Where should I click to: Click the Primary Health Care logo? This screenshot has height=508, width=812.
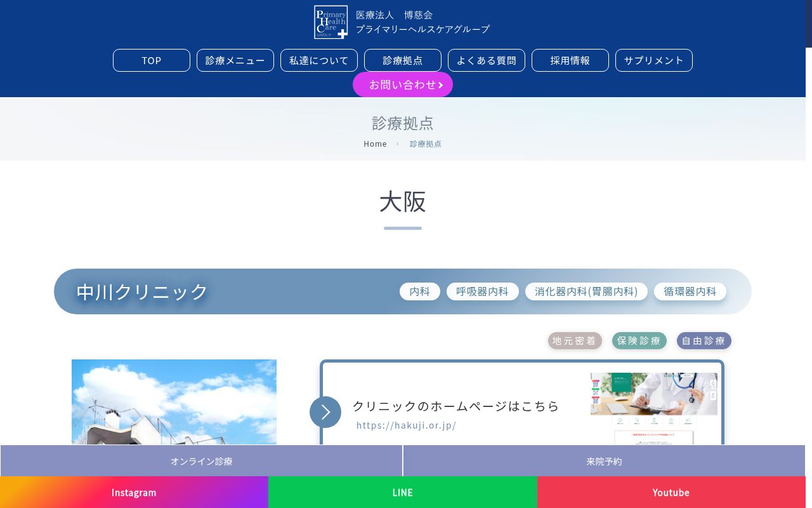click(331, 22)
